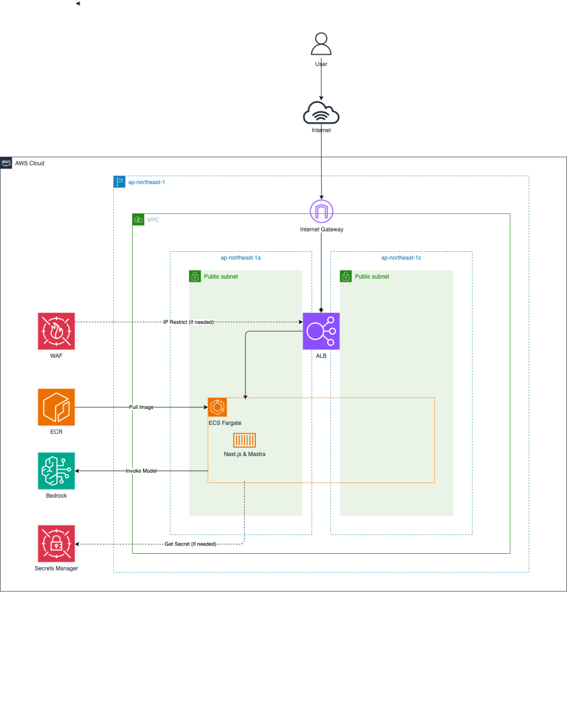Select the User icon

321,44
